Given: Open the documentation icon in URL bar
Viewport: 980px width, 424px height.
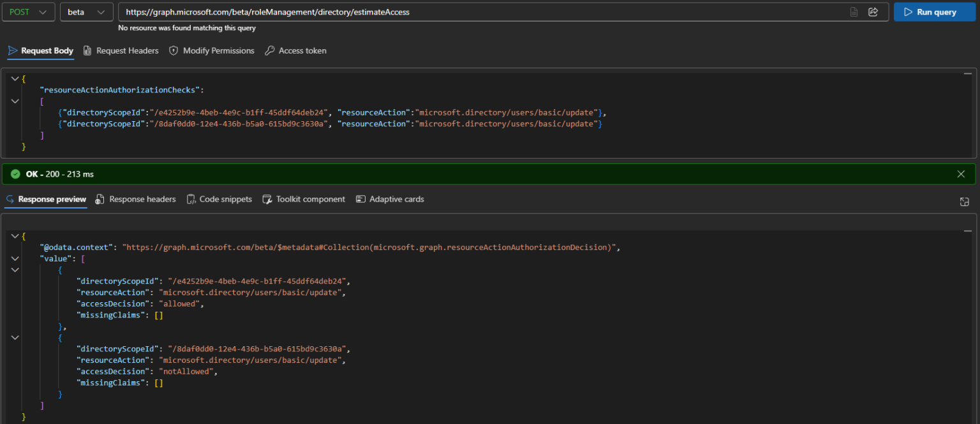Looking at the screenshot, I should [x=854, y=12].
